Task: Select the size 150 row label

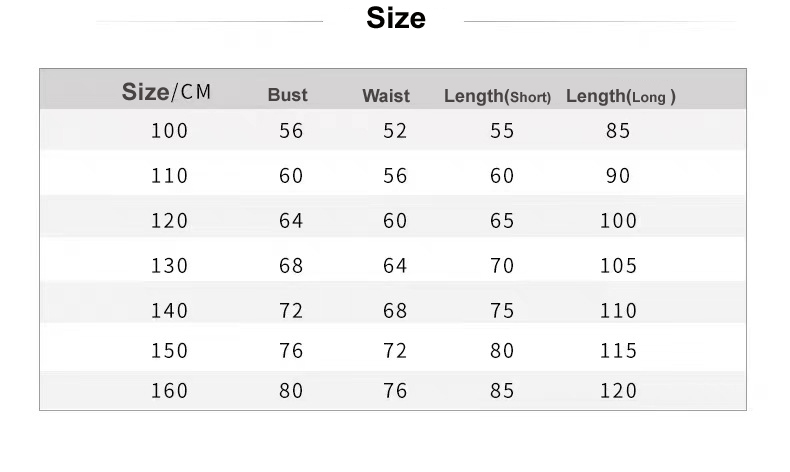Action: [x=170, y=351]
